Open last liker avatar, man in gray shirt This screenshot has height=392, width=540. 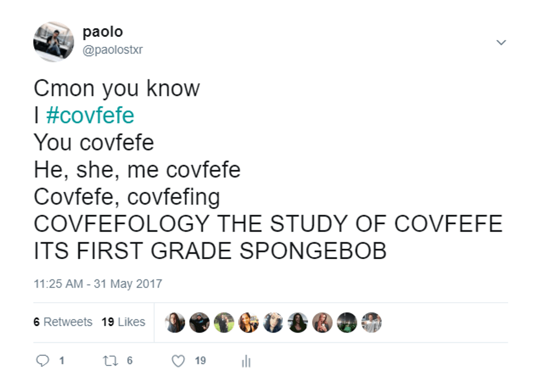pyautogui.click(x=371, y=323)
